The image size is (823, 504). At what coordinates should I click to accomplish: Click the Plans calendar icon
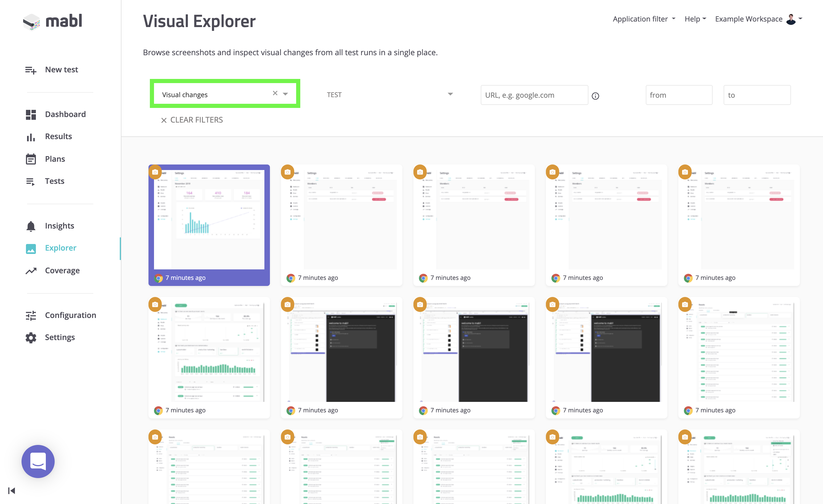30,159
